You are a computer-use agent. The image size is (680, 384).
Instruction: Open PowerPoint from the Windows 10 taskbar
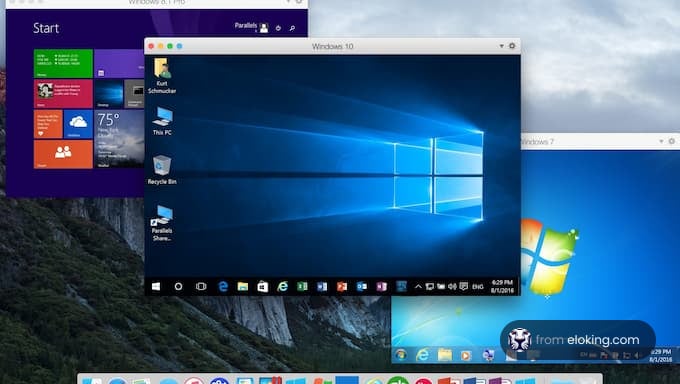[342, 286]
